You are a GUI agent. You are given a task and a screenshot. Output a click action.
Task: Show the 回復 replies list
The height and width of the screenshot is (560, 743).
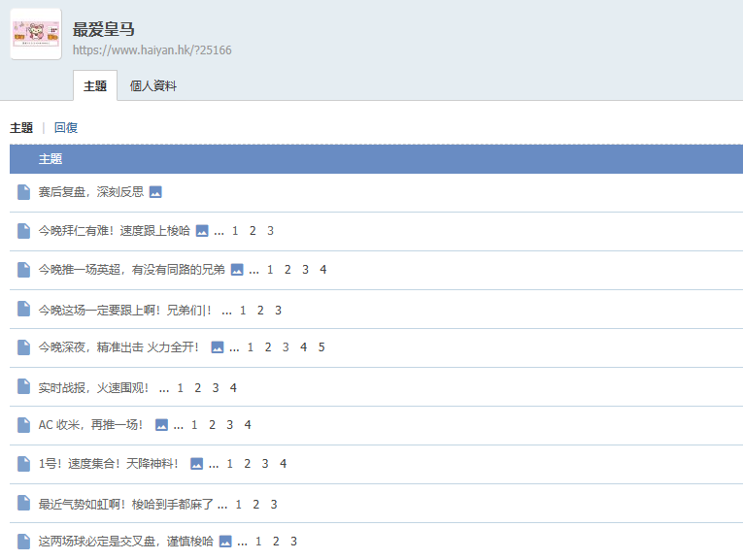coord(66,127)
